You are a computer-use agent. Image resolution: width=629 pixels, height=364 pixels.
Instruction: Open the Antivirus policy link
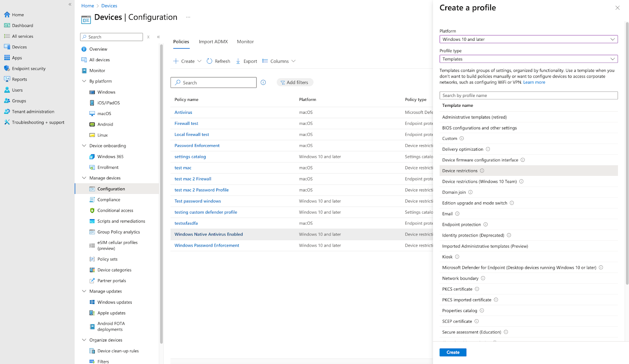coord(183,112)
